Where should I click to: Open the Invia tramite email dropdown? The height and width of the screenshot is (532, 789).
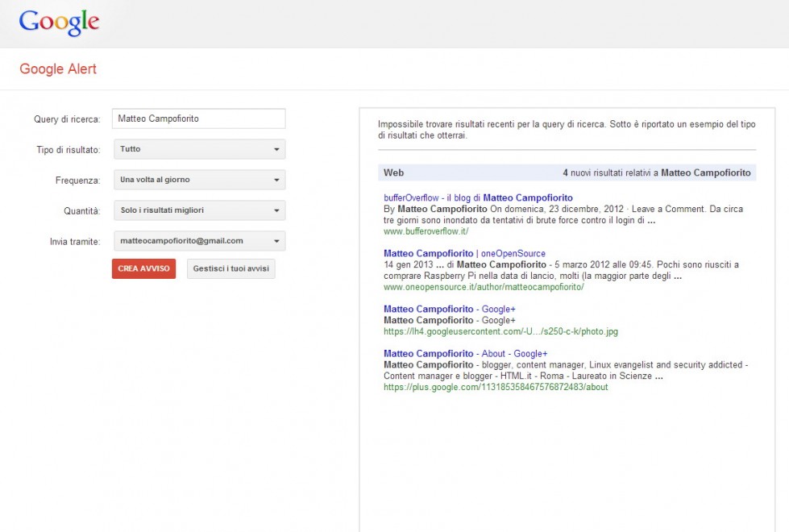tap(200, 241)
